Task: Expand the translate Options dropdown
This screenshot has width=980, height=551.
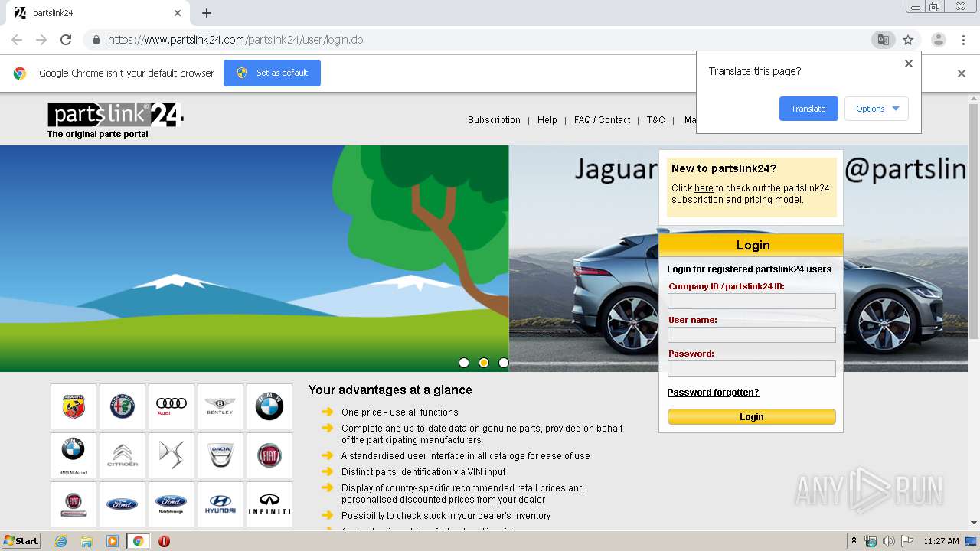Action: [x=877, y=109]
